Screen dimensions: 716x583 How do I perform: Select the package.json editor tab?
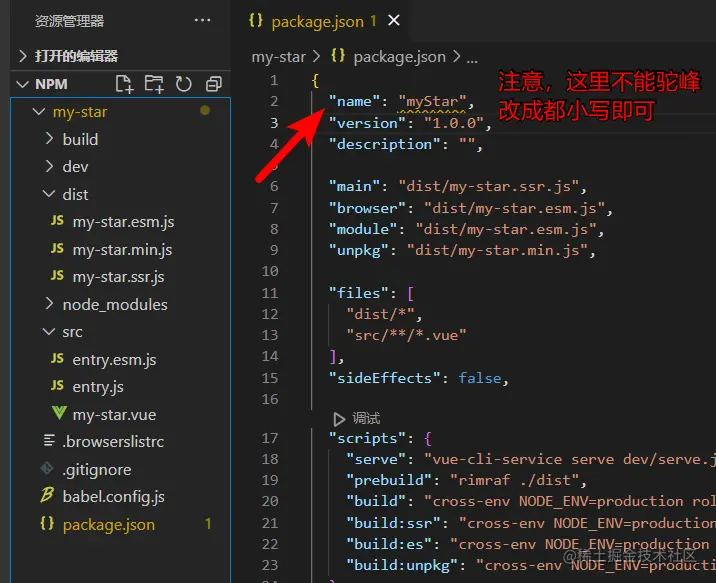319,21
